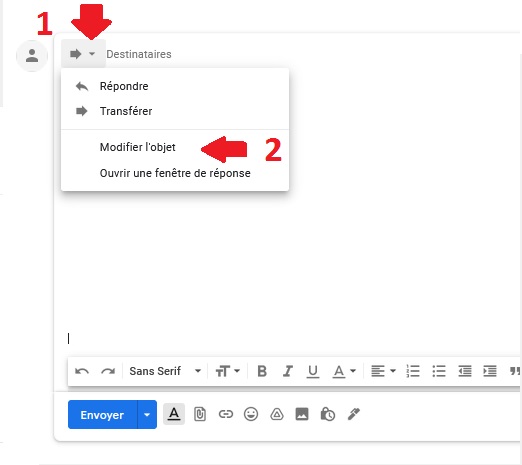
Task: Attach a file with paperclip icon
Action: 200,414
